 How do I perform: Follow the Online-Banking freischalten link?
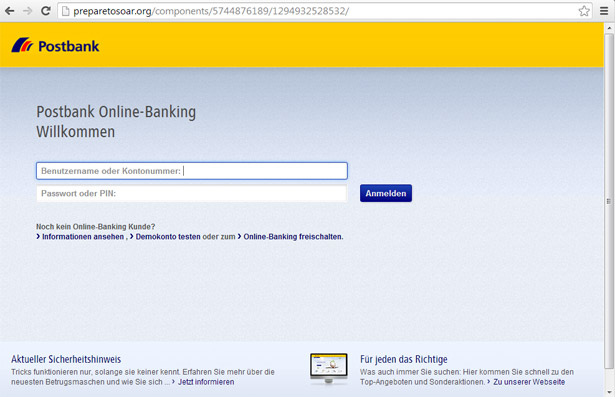[293, 237]
